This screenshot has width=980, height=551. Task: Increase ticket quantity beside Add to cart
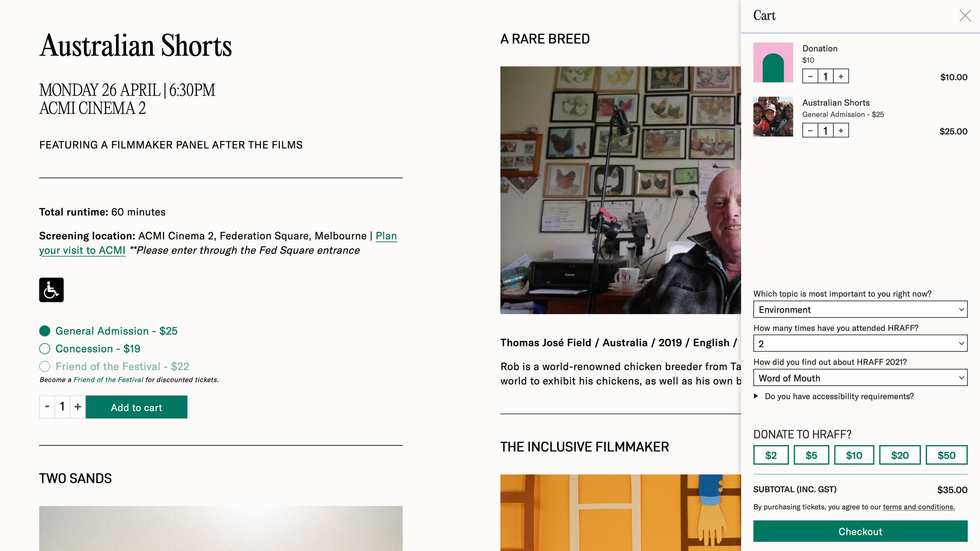[x=78, y=407]
